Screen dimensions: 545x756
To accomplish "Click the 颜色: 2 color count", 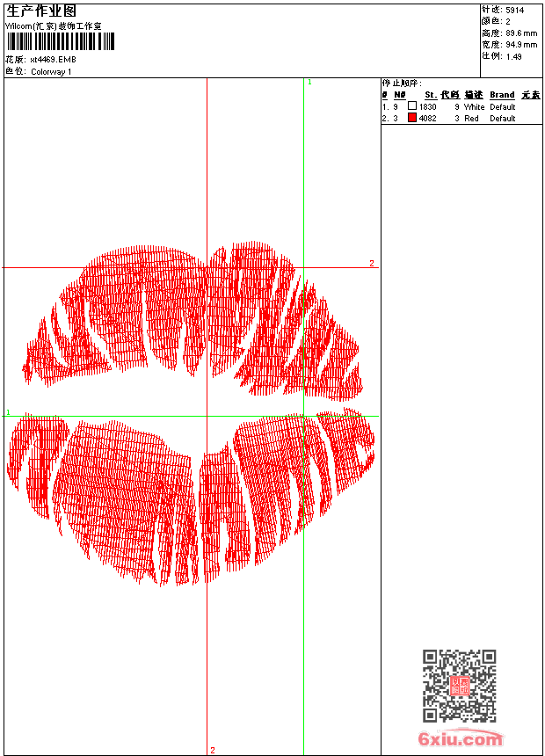I will point(496,22).
